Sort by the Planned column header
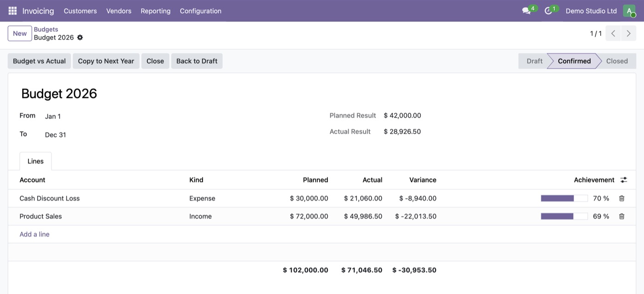The image size is (644, 294). coord(316,180)
